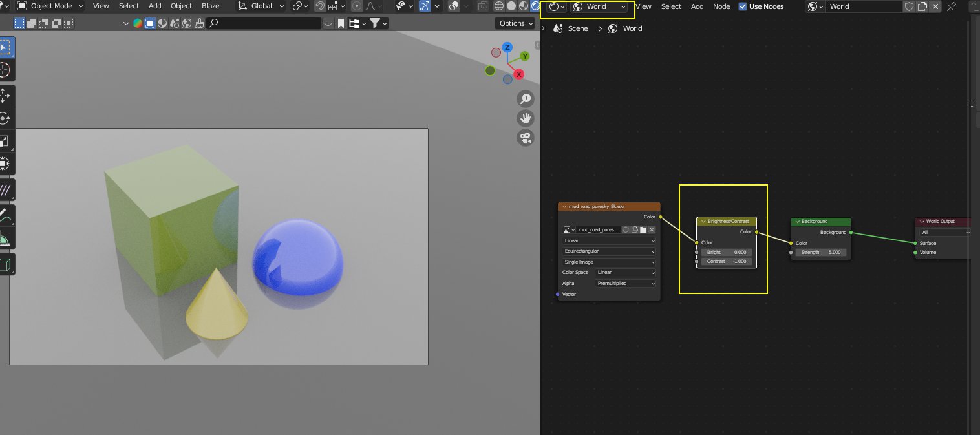
Task: Open image file with folder icon in image node
Action: point(643,229)
